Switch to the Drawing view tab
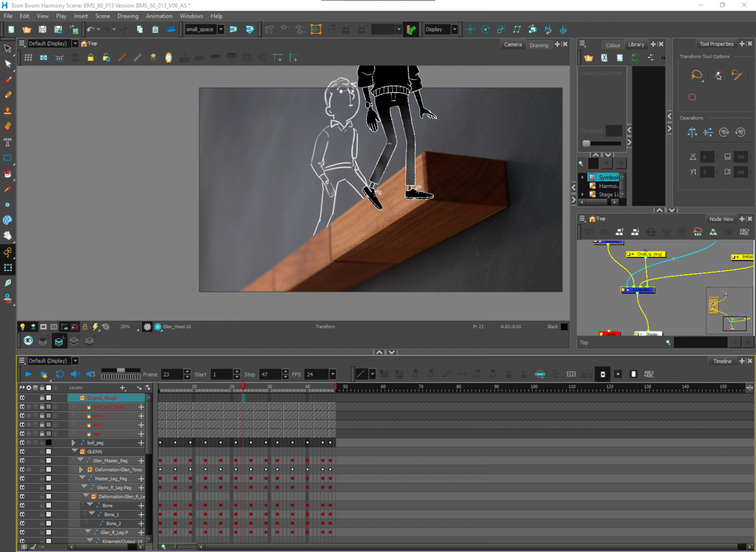This screenshot has height=552, width=756. (538, 45)
